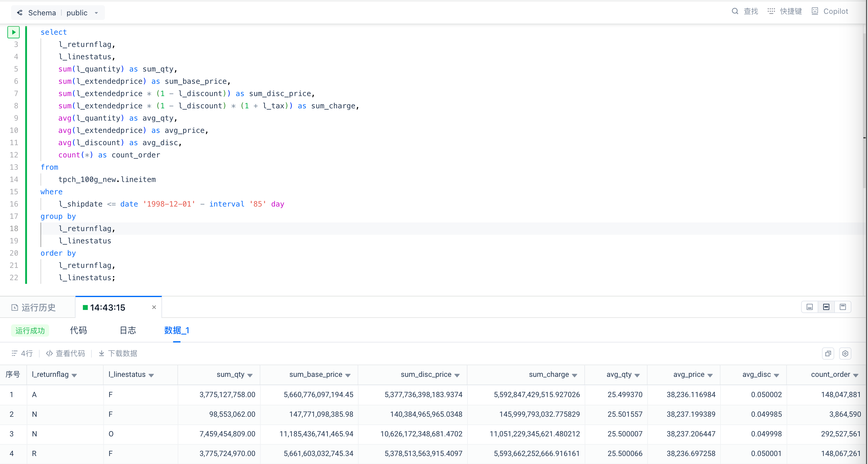Click the count_order column filter arrow
Image resolution: width=868 pixels, height=464 pixels.
(855, 375)
